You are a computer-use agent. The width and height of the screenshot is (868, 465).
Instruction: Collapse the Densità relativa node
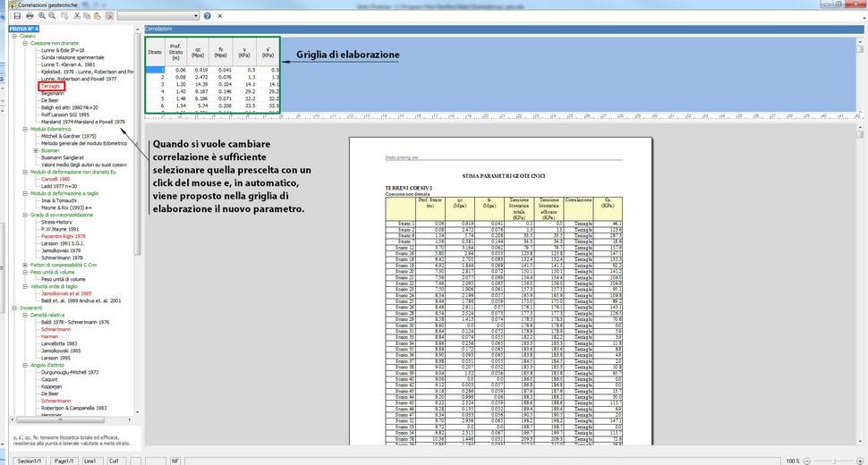pyautogui.click(x=25, y=315)
